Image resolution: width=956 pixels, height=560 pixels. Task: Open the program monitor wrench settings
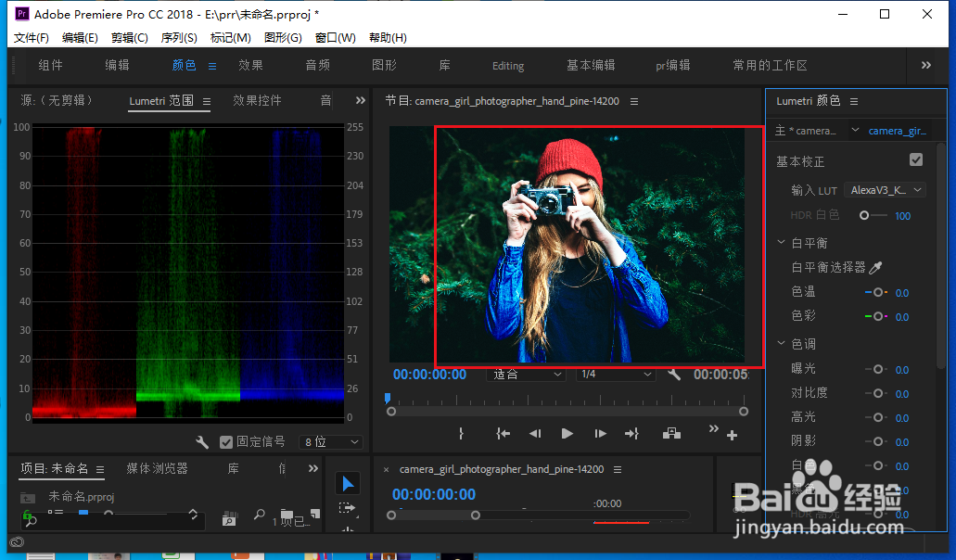tap(674, 375)
